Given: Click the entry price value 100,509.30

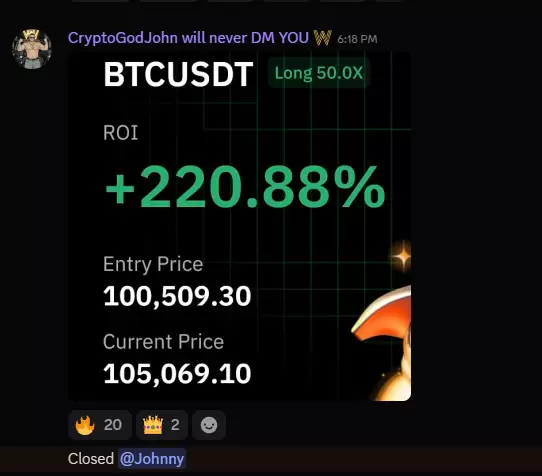Looking at the screenshot, I should 177,296.
